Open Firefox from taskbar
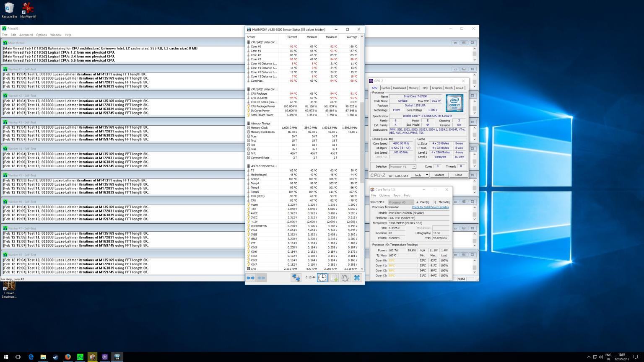The image size is (644, 362). (x=68, y=357)
